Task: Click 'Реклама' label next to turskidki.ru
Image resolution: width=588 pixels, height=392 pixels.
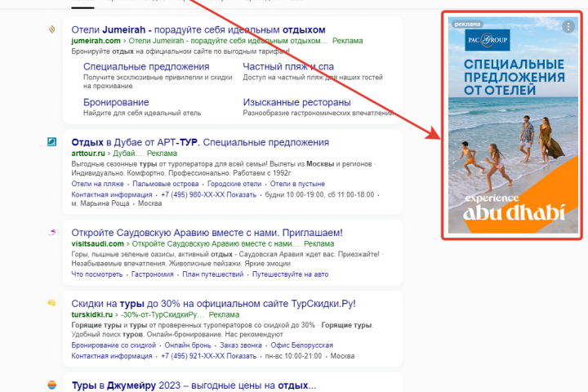Action: (x=224, y=314)
